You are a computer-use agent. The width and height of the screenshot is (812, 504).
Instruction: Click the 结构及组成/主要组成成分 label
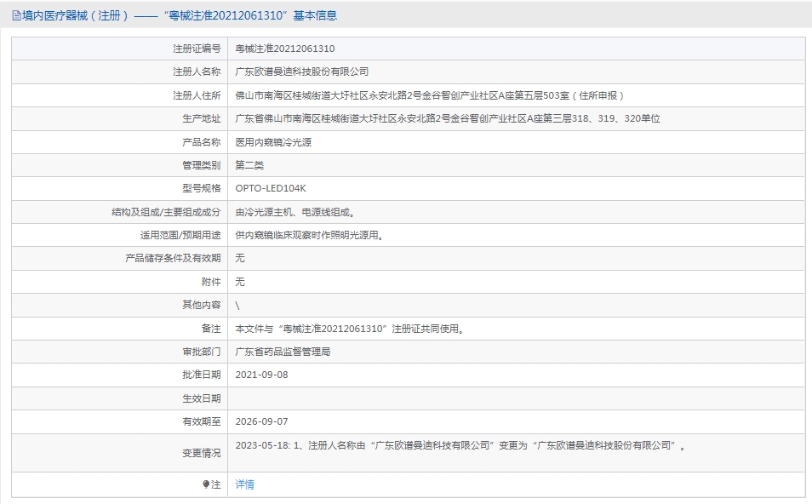tap(166, 212)
